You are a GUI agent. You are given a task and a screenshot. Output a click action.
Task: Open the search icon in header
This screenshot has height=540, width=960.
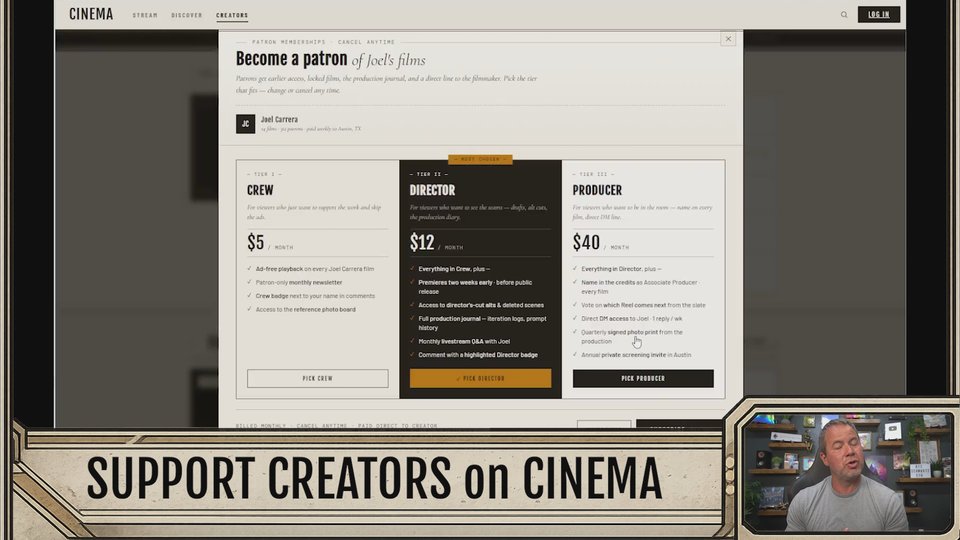pyautogui.click(x=844, y=15)
